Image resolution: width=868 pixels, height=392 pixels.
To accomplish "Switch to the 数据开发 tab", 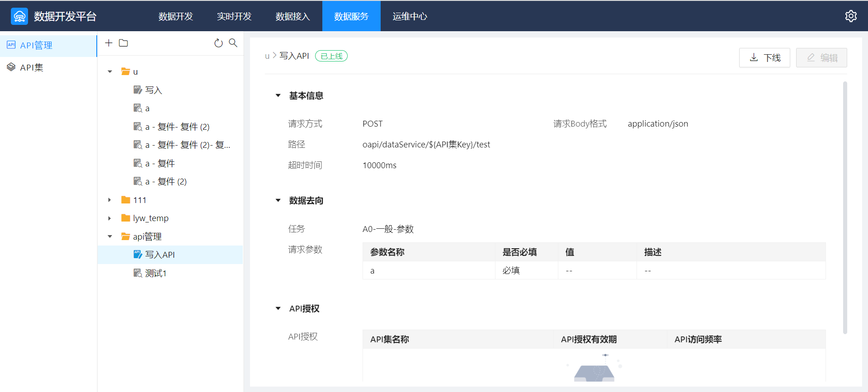I will pyautogui.click(x=176, y=16).
